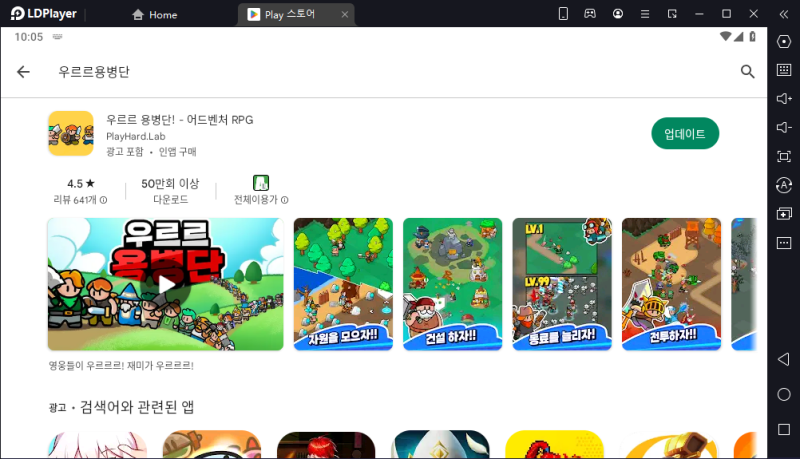Image resolution: width=800 pixels, height=459 pixels.
Task: Open the operation recorder A icon
Action: 784,185
